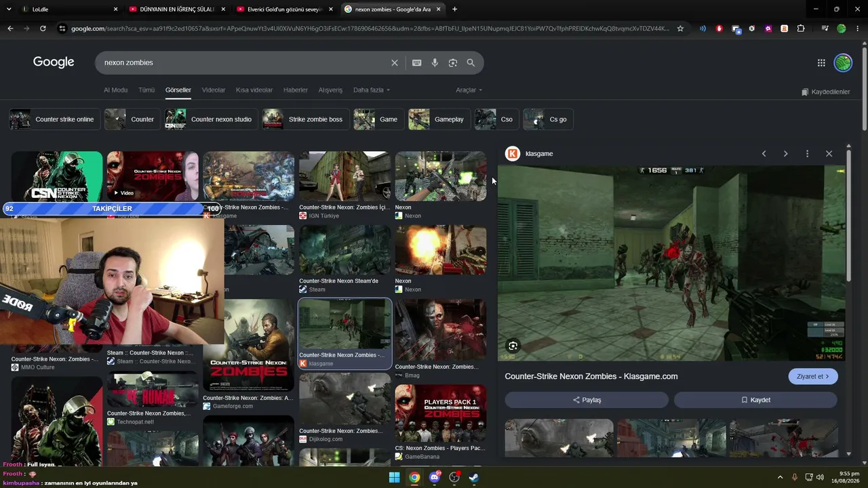Submit the search with the magnifier icon
The image size is (868, 488).
tap(471, 62)
